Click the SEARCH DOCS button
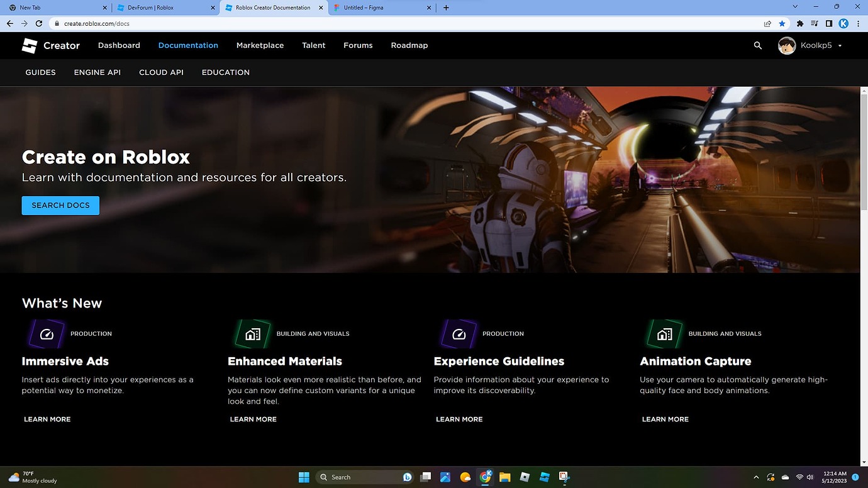The width and height of the screenshot is (868, 488). pyautogui.click(x=60, y=205)
